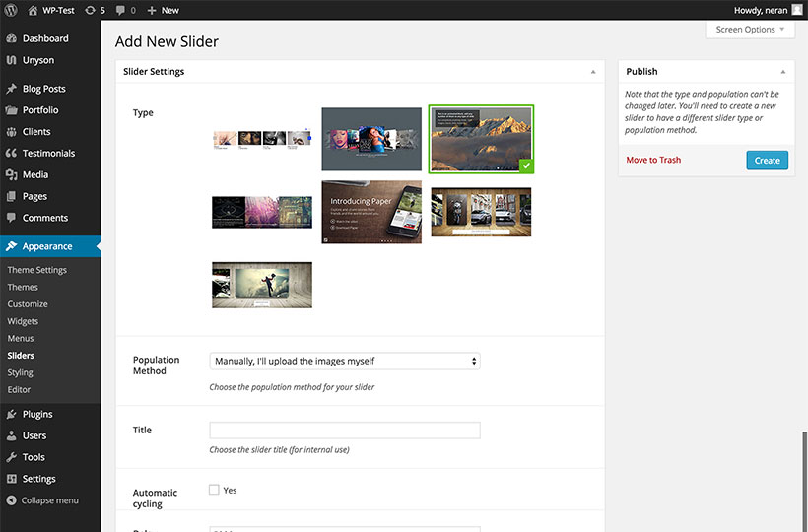Click the Plugins plug icon
Viewport: 808px width, 532px height.
click(x=12, y=414)
